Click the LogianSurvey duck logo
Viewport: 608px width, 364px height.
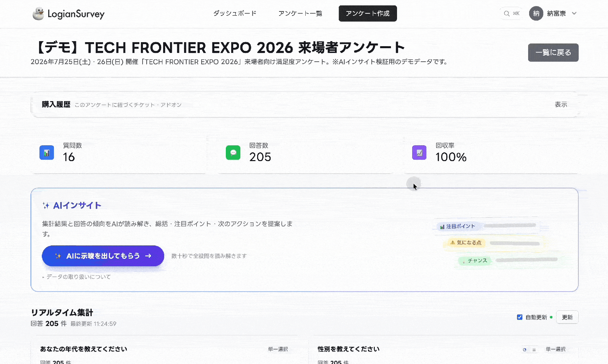[x=38, y=13]
